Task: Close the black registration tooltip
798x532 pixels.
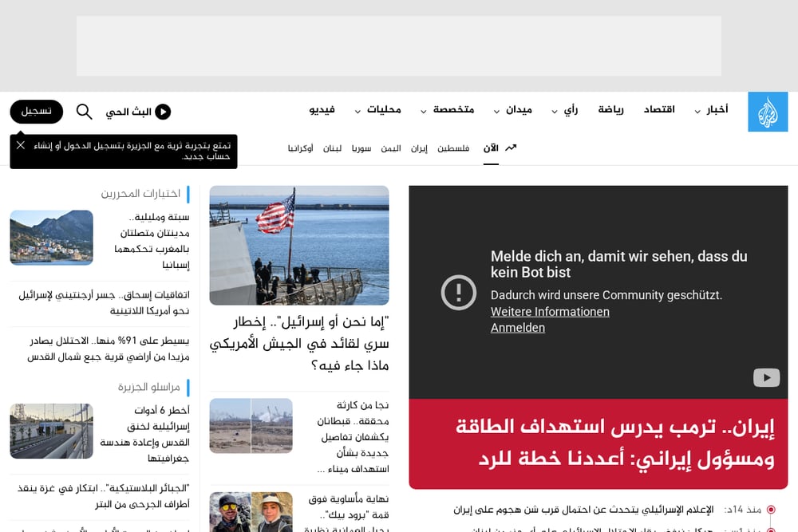Action: pyautogui.click(x=21, y=145)
